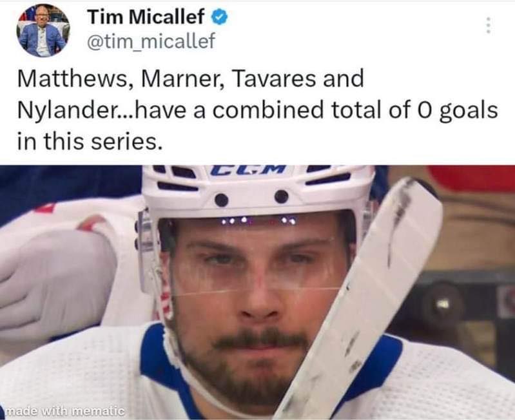Click the 'made with mematic' watermark

[x=66, y=410]
